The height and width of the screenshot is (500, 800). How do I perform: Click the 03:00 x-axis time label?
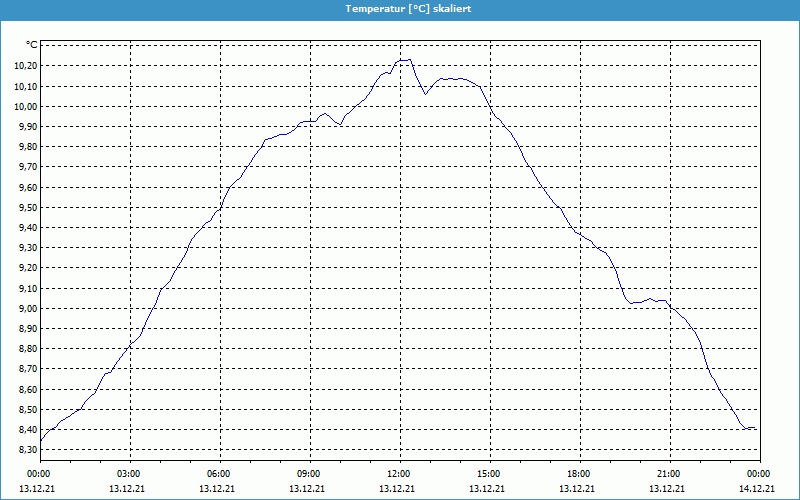tap(129, 474)
